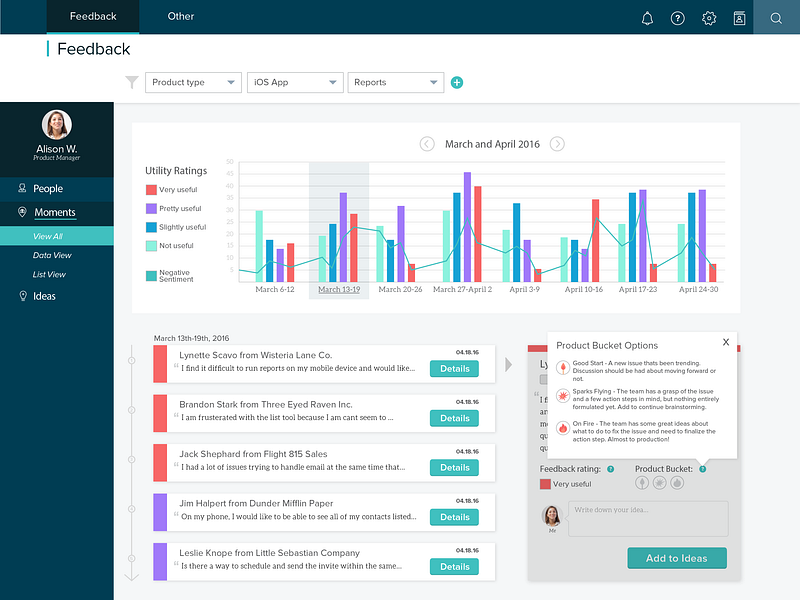The height and width of the screenshot is (600, 800).
Task: Open the Product type dropdown
Action: pos(193,82)
